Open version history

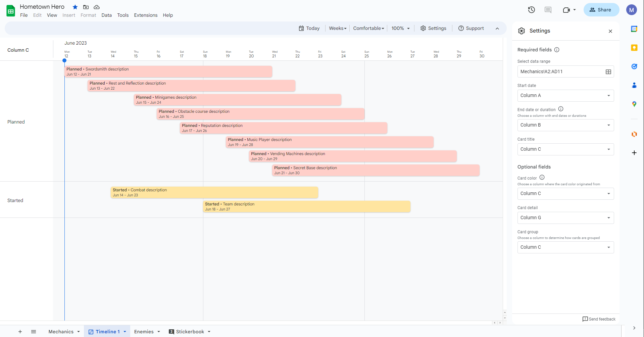click(x=531, y=10)
